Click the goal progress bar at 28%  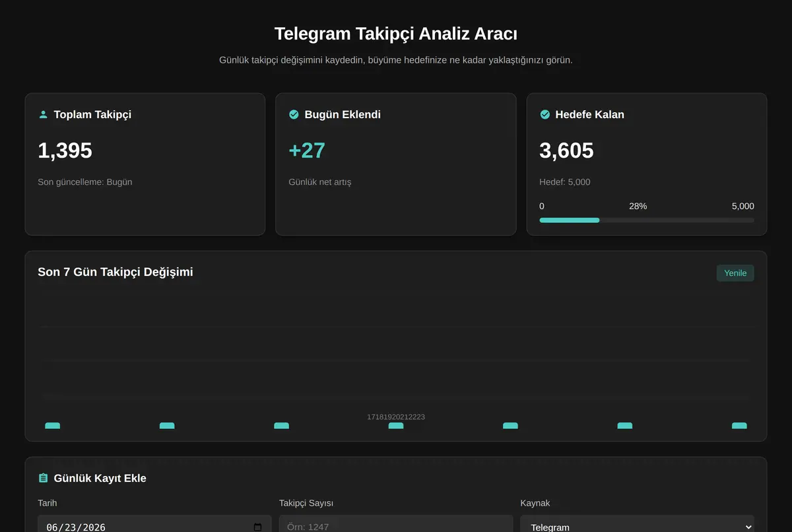click(x=647, y=220)
